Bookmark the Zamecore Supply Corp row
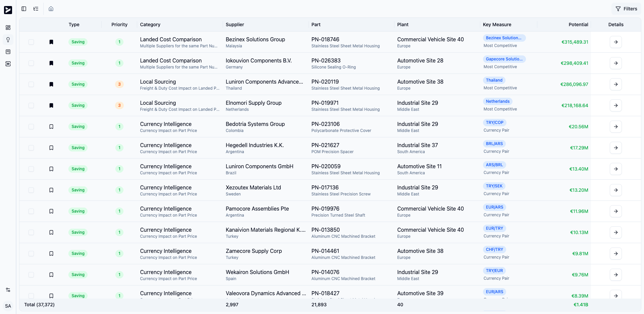644x314 pixels. tap(51, 254)
